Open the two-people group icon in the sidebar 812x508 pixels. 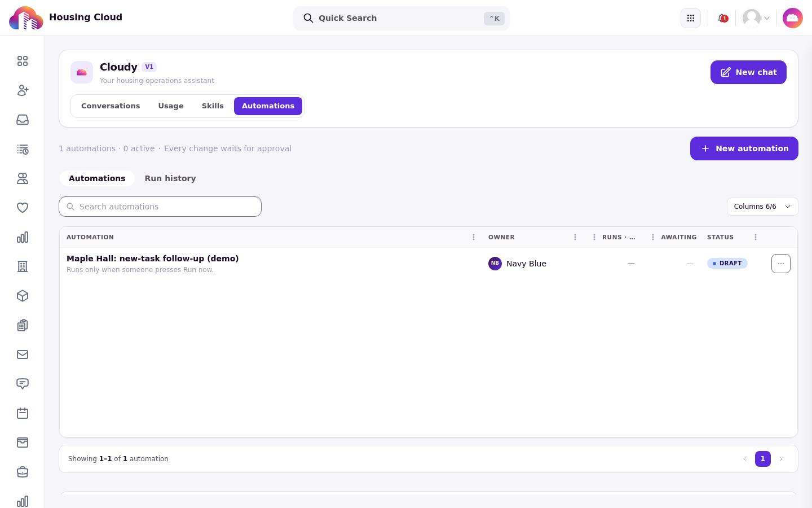(23, 178)
